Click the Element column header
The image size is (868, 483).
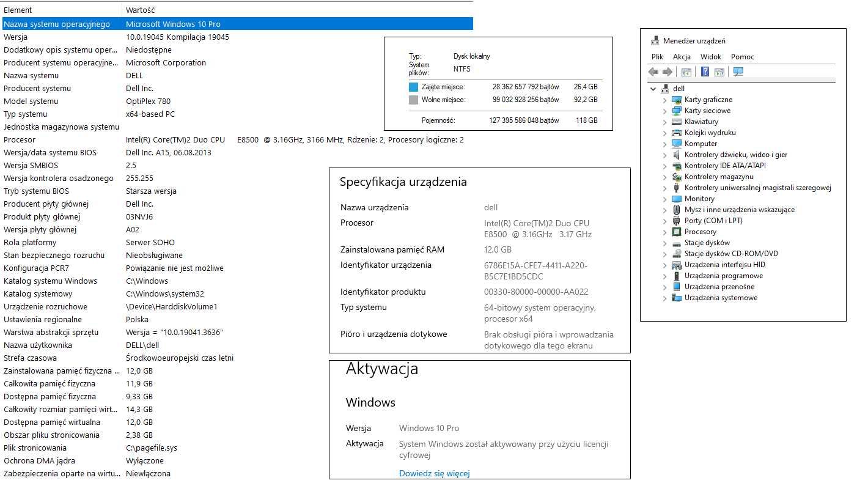tap(61, 10)
